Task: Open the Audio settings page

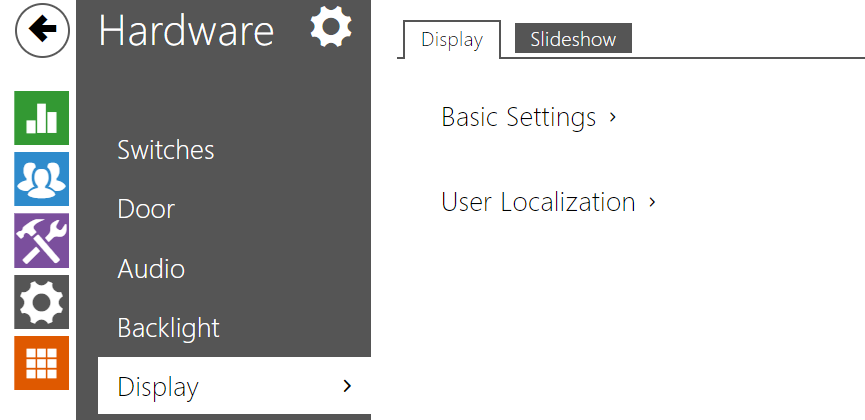Action: 151,269
